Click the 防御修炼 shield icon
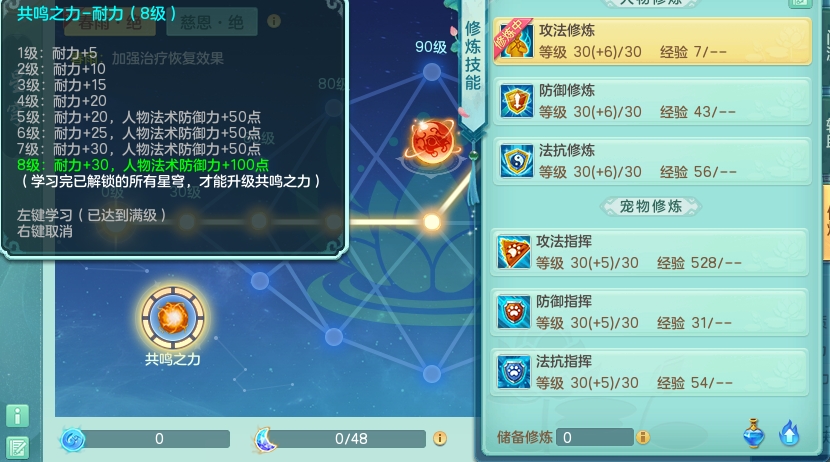Viewport: 830px width, 462px height. tap(516, 101)
